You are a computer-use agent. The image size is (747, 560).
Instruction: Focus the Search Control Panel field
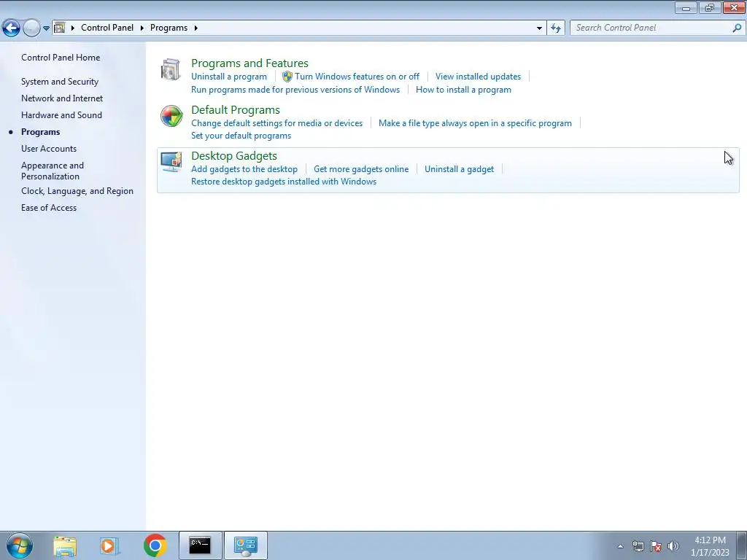pyautogui.click(x=657, y=28)
